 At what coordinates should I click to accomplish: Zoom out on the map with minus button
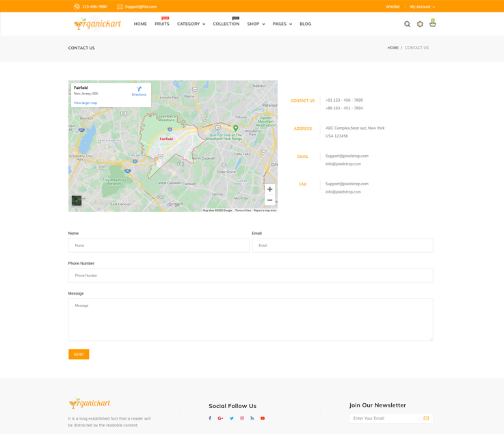coord(269,200)
